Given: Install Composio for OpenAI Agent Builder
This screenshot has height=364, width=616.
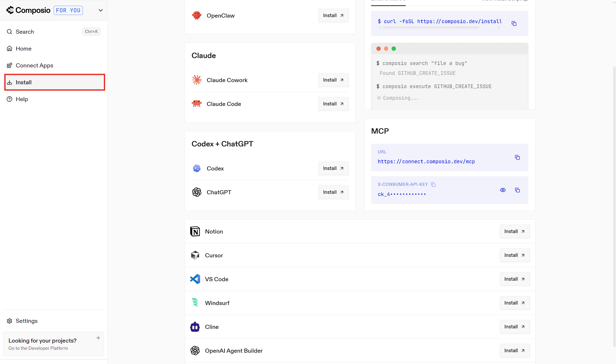Looking at the screenshot, I should click(515, 351).
